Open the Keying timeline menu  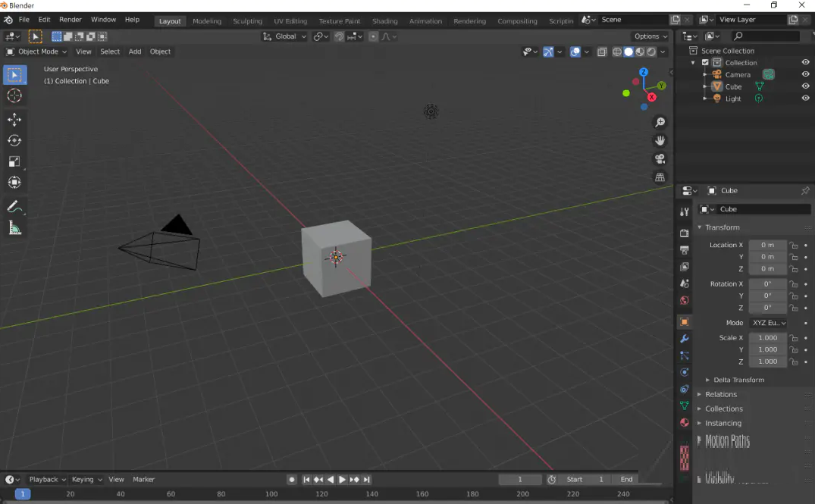click(x=86, y=480)
